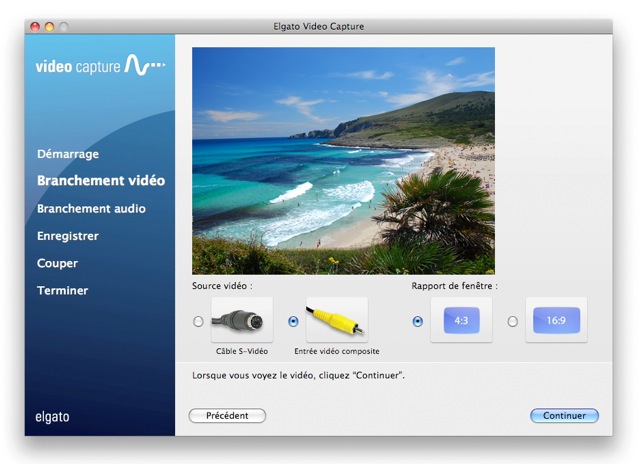This screenshot has height=464, width=640.
Task: Click the Elgato Video Capture window title
Action: point(319,27)
